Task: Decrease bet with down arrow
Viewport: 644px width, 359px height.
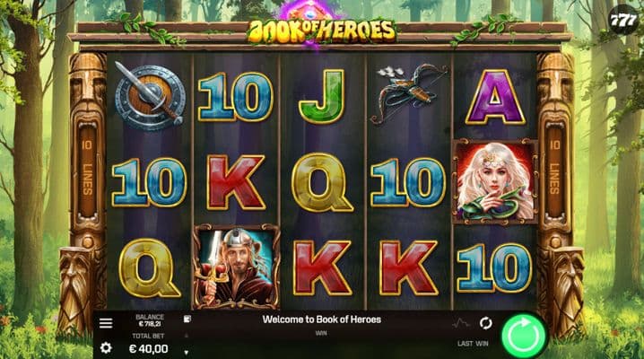Action: (186, 353)
